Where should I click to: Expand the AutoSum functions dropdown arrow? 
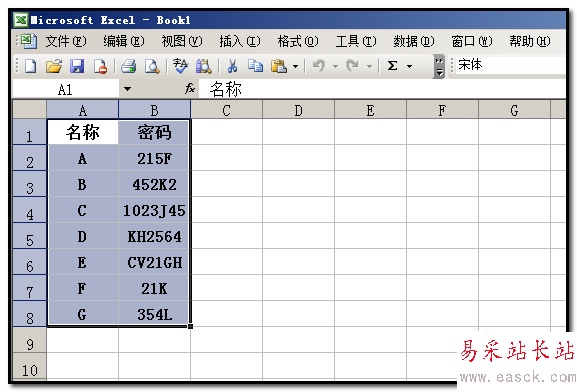coord(409,67)
